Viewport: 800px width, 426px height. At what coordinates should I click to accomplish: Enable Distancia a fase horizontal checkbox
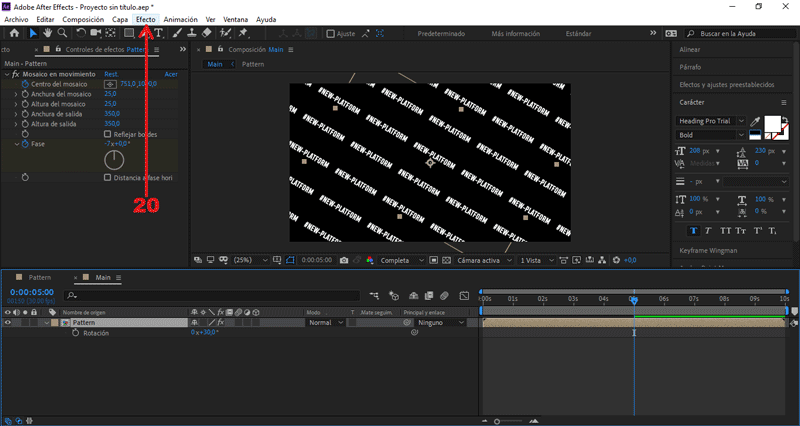pyautogui.click(x=108, y=178)
